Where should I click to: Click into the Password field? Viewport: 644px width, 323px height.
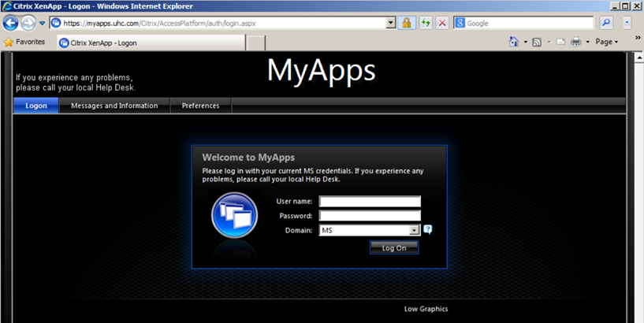tap(370, 216)
